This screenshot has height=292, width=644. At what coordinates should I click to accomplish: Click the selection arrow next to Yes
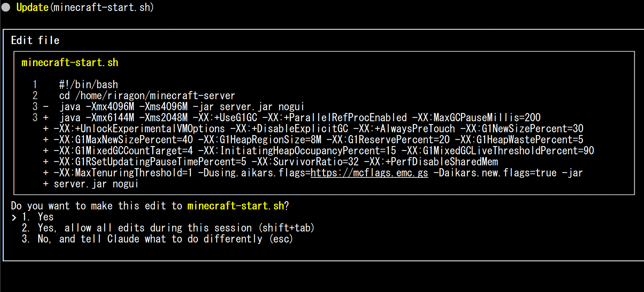[x=14, y=217]
